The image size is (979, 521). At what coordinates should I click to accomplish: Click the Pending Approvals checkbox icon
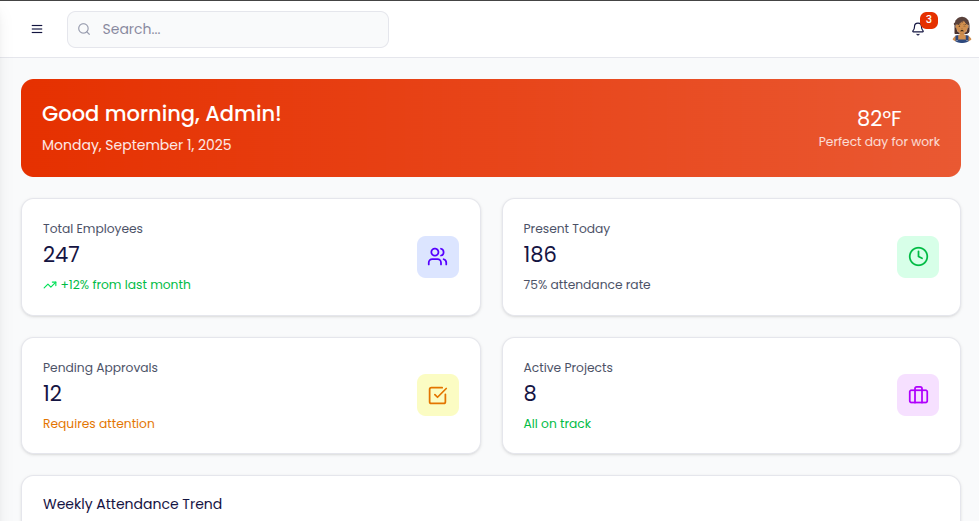tap(438, 395)
